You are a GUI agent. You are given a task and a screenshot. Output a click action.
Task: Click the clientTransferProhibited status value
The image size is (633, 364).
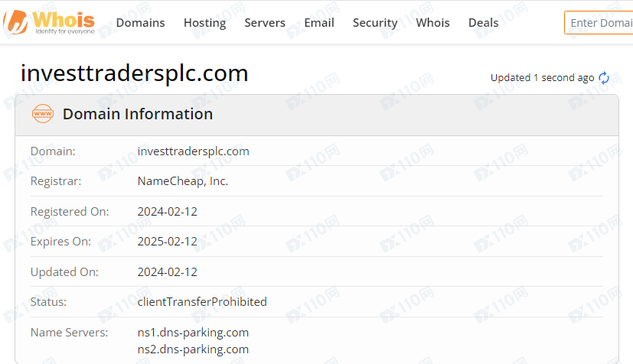point(202,302)
